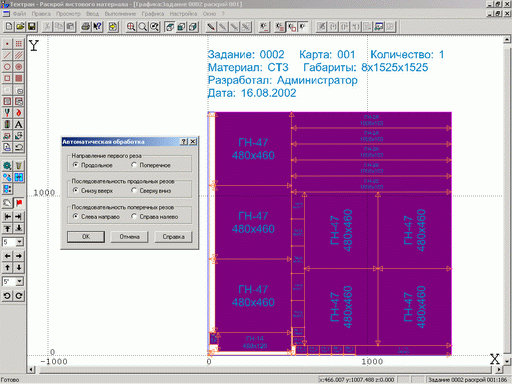
Task: Select Поперечное first cut direction
Action: (x=151, y=165)
